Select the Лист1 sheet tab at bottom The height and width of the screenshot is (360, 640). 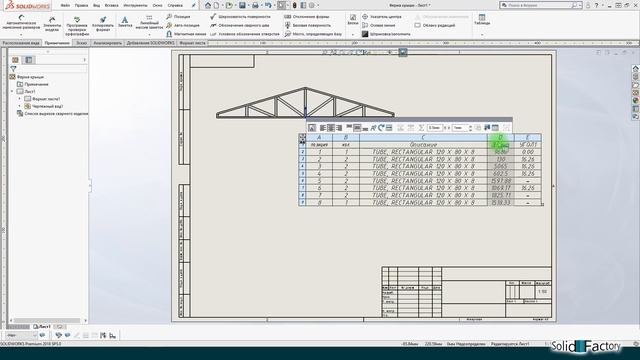[x=42, y=327]
